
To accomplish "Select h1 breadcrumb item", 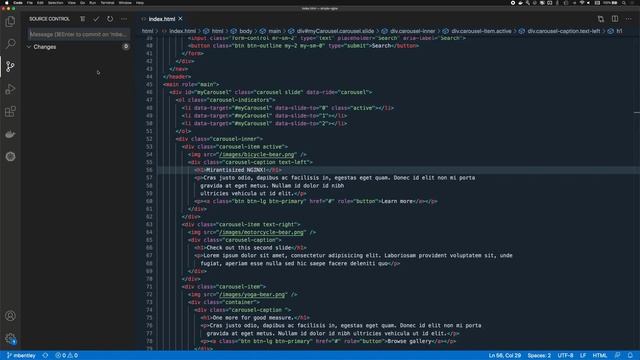I will point(619,31).
